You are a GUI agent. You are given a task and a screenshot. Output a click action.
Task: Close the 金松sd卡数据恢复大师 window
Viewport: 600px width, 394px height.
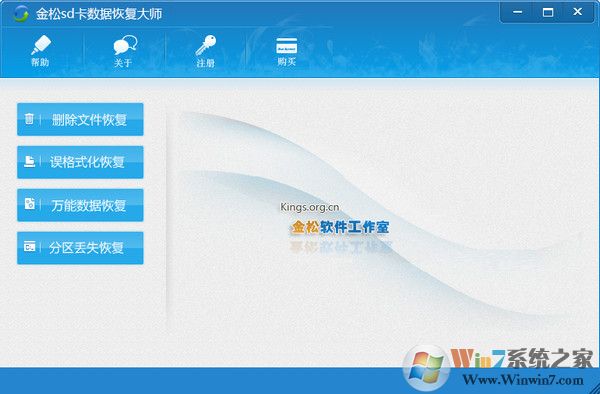[577, 12]
